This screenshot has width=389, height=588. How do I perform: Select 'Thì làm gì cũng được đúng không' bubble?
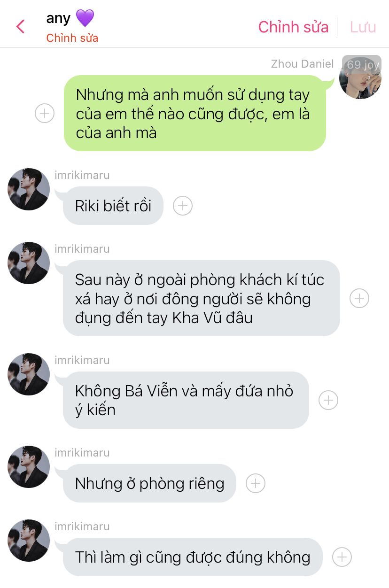(193, 557)
